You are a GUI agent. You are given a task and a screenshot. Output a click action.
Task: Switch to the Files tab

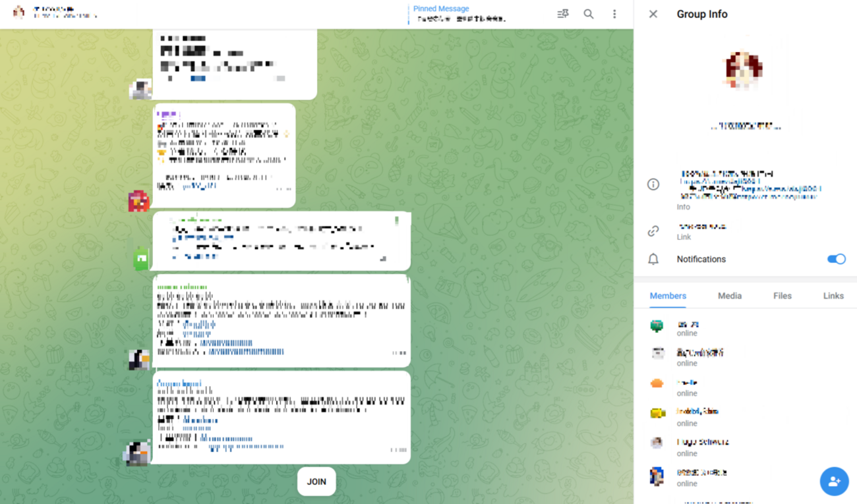783,296
